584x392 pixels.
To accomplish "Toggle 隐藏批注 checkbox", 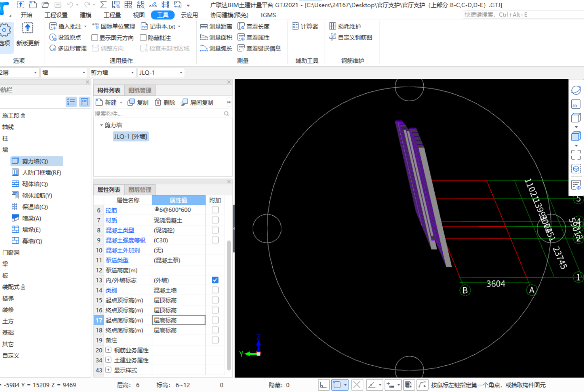I will 143,38.
